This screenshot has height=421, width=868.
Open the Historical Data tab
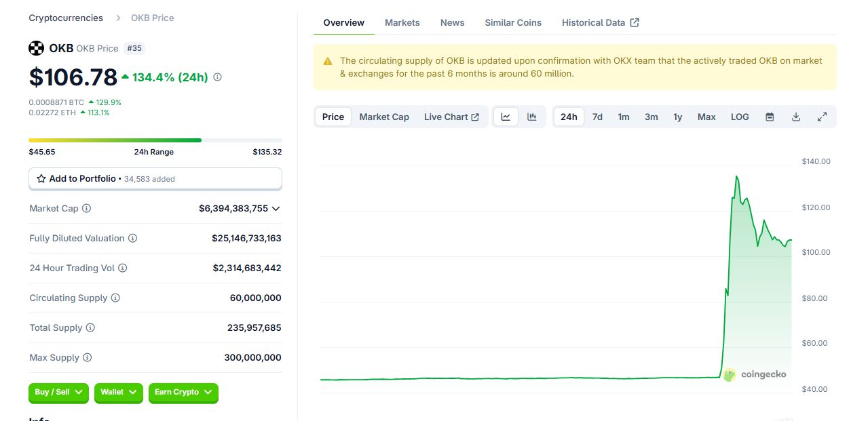[x=601, y=22]
